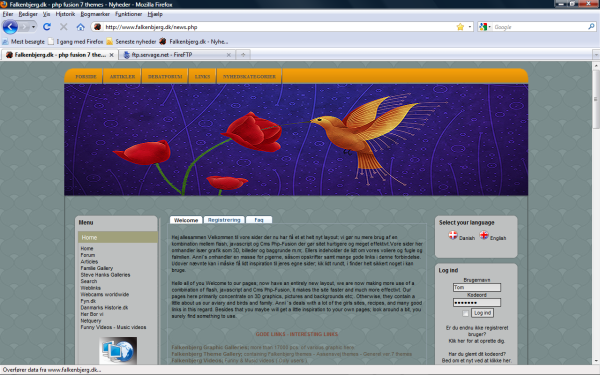Click ARTIKLER in the orange navigation bar
The image size is (600, 375).
pos(122,77)
